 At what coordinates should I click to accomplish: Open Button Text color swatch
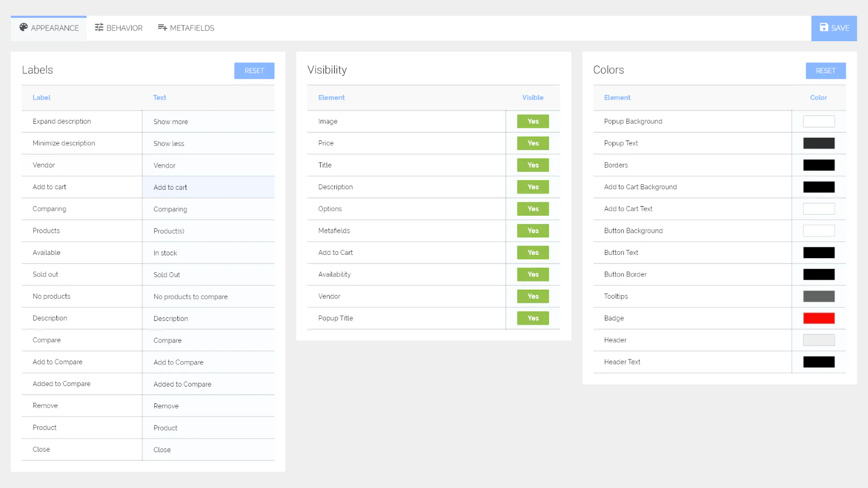click(819, 253)
